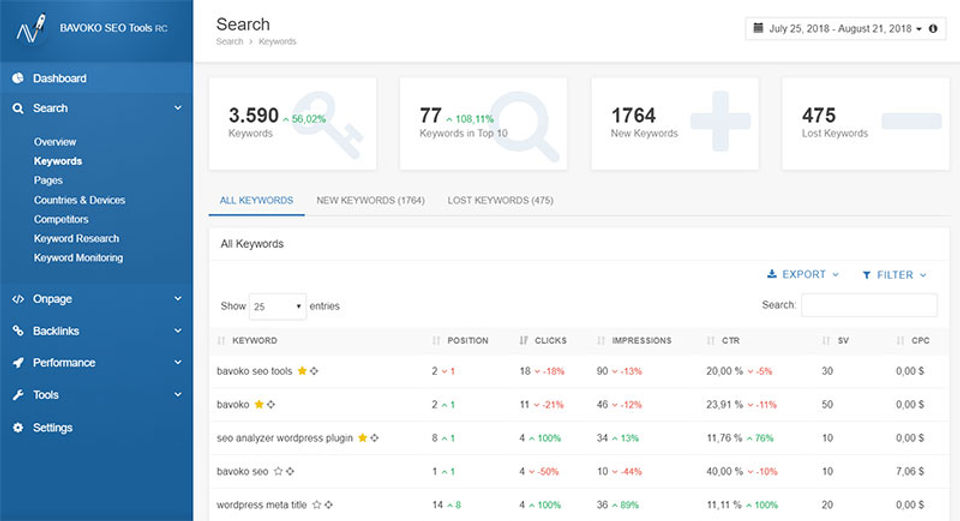960x521 pixels.
Task: Click the info icon beside date range
Action: pyautogui.click(x=933, y=28)
